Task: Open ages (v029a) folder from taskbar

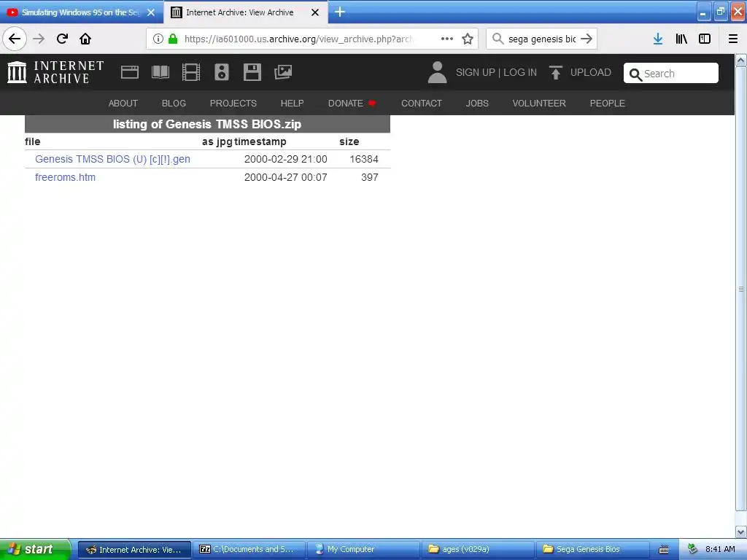Action: click(x=479, y=549)
